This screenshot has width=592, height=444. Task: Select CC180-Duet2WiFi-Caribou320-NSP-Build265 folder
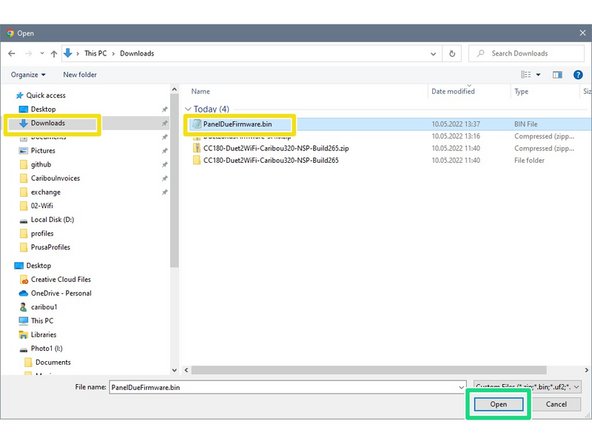(x=271, y=160)
